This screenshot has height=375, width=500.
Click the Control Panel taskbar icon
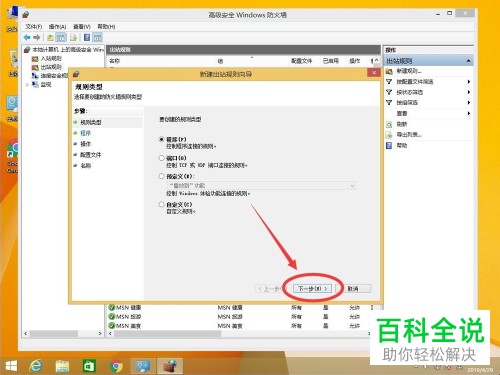click(x=143, y=366)
